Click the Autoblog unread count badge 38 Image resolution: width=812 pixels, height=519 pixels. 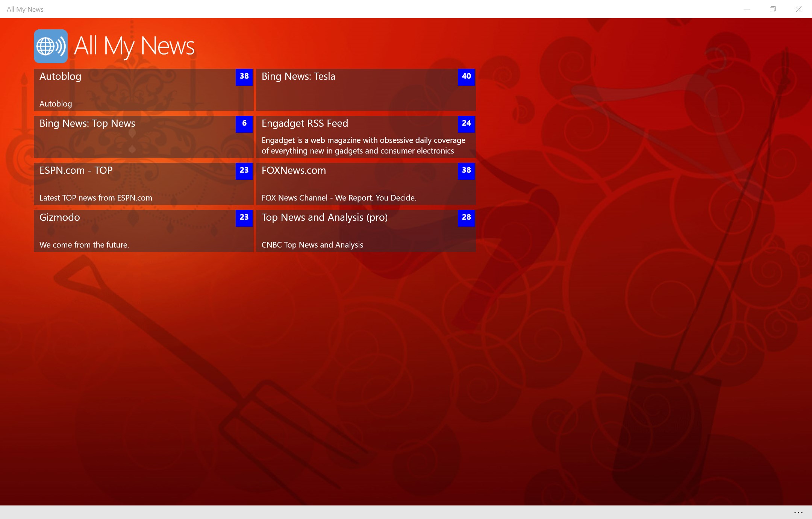click(x=244, y=77)
